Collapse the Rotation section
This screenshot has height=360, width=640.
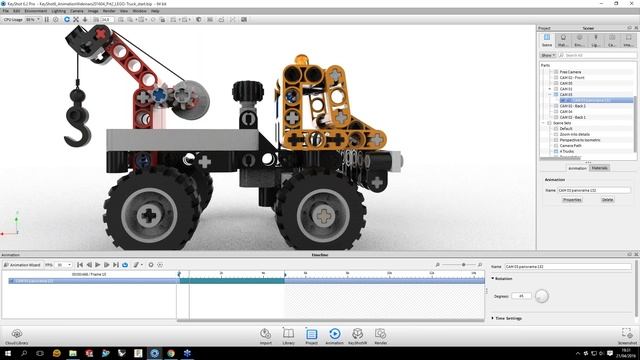493,278
